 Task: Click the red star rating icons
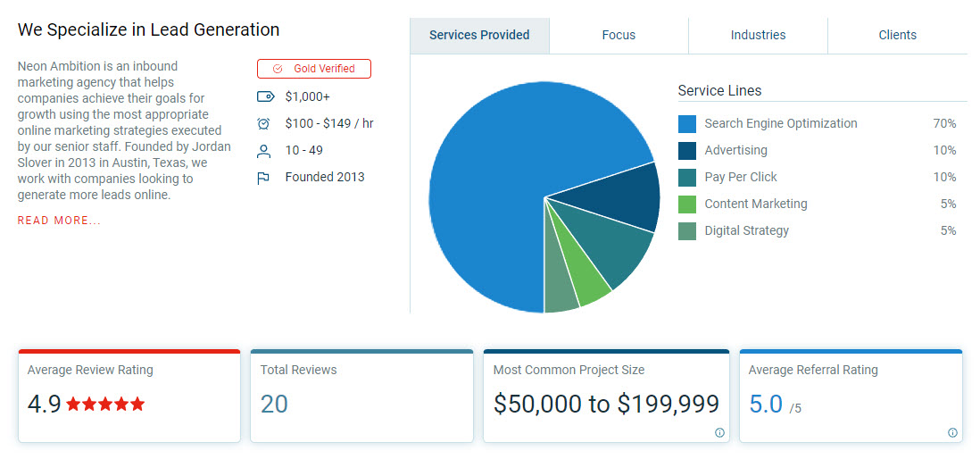tap(105, 405)
